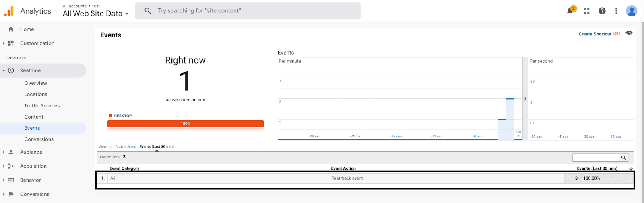The height and width of the screenshot is (203, 644).
Task: Open Traffic Sources under Realtime
Action: tap(42, 106)
